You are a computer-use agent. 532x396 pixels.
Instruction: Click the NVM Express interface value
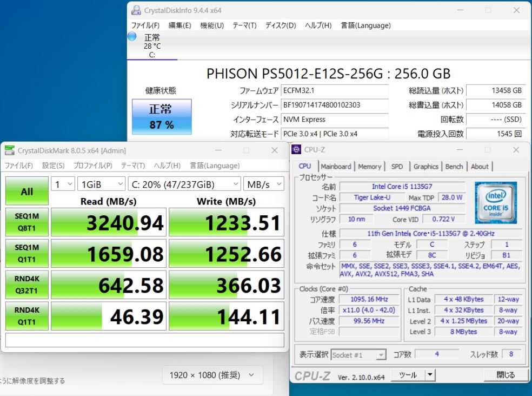[x=335, y=120]
